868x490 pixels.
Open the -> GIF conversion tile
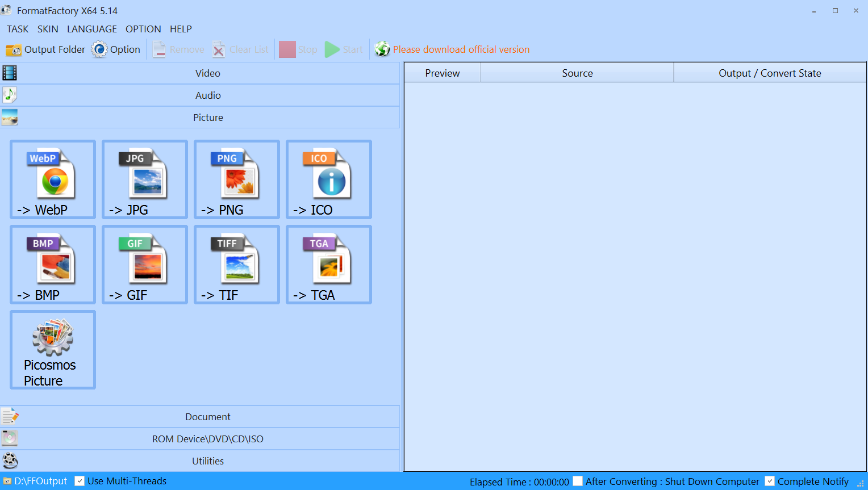(x=145, y=265)
